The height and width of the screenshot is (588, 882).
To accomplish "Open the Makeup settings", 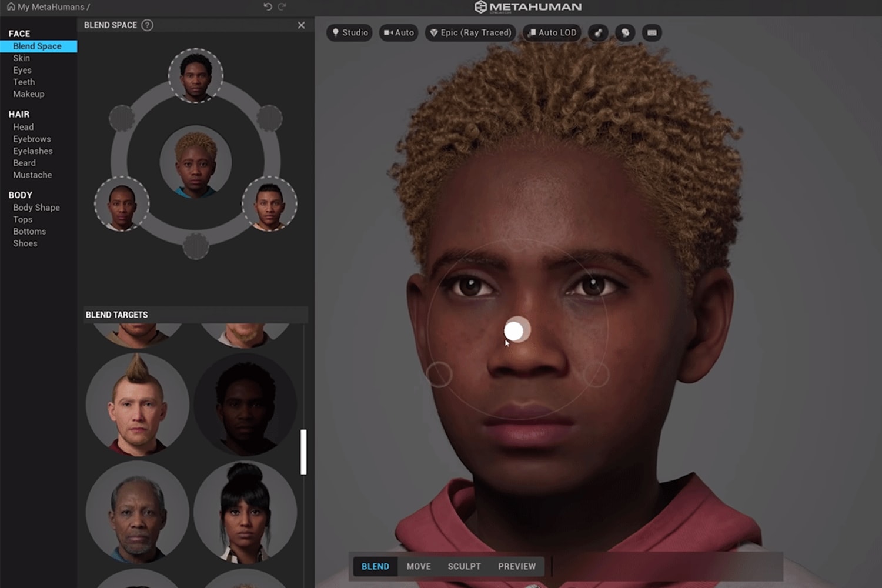I will (29, 94).
